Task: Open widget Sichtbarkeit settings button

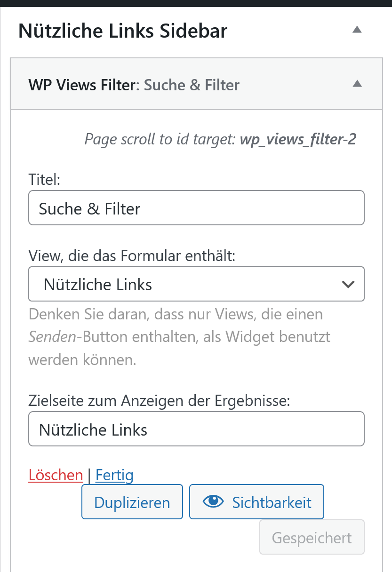Action: point(256,502)
